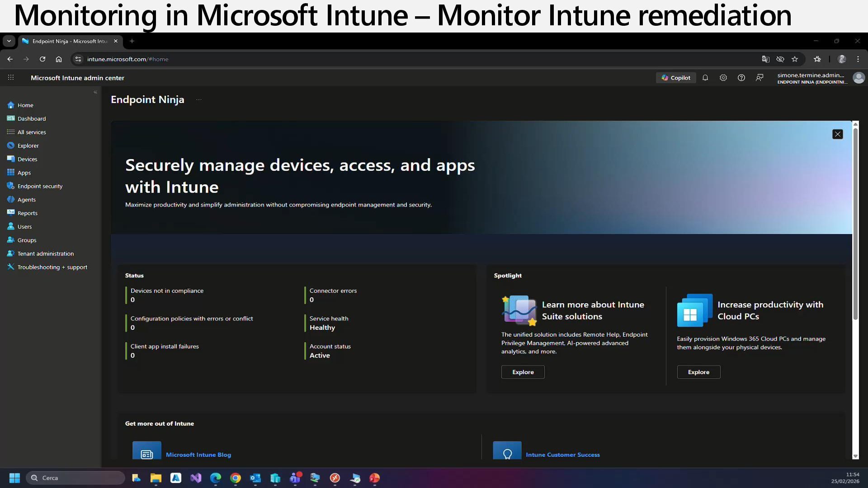The width and height of the screenshot is (868, 488).
Task: Open the notifications bell icon
Action: click(705, 78)
